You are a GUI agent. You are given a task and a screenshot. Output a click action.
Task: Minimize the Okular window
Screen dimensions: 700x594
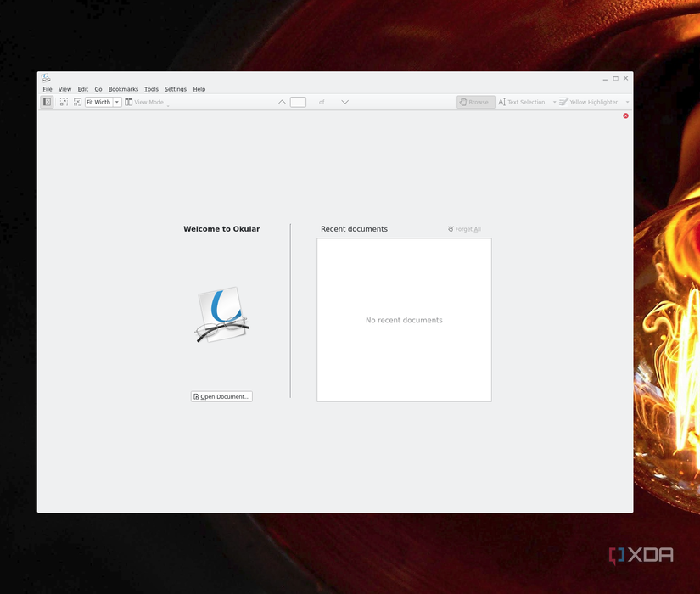605,79
